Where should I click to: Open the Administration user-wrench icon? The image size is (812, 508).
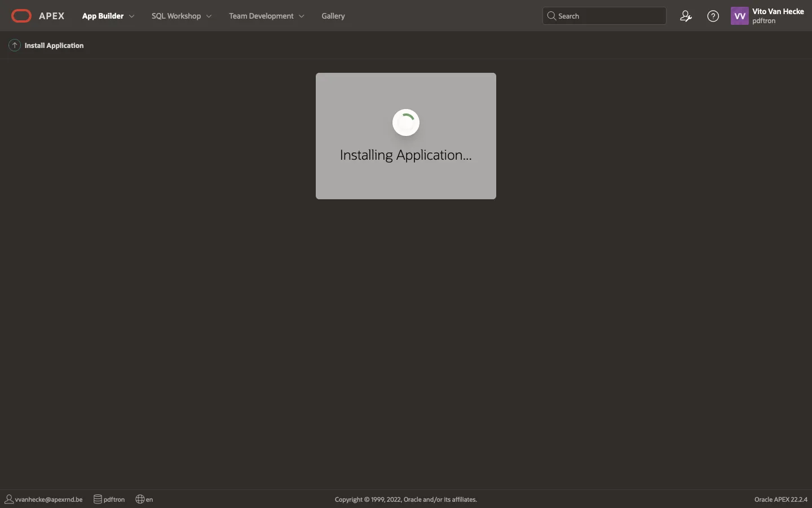click(x=686, y=16)
